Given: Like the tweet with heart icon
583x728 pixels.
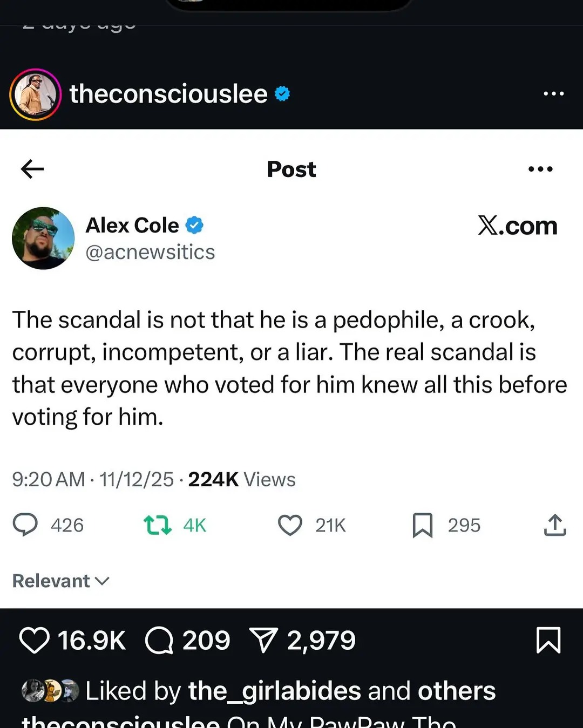Looking at the screenshot, I should pos(290,525).
